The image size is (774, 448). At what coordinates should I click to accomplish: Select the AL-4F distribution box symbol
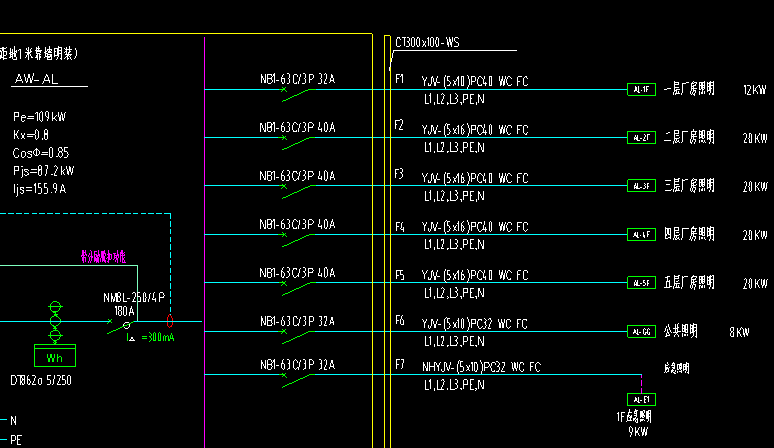click(x=641, y=234)
